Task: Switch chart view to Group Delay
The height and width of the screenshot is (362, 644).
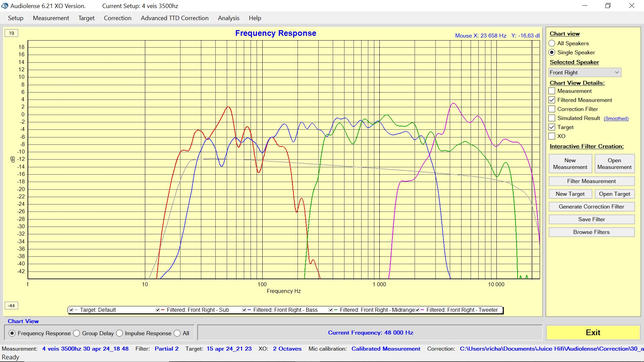Action: (x=77, y=334)
